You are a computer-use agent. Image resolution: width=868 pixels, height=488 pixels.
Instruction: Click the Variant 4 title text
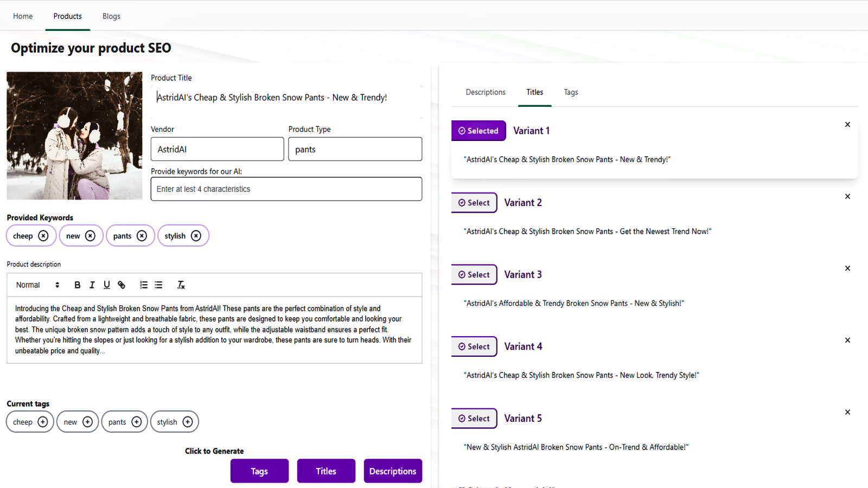(x=582, y=375)
